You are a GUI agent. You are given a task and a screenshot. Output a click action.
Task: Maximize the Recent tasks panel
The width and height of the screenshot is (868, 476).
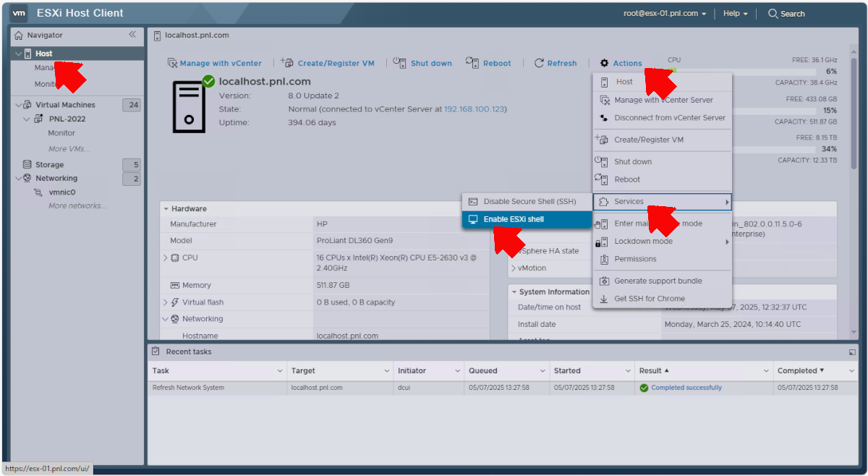click(852, 352)
